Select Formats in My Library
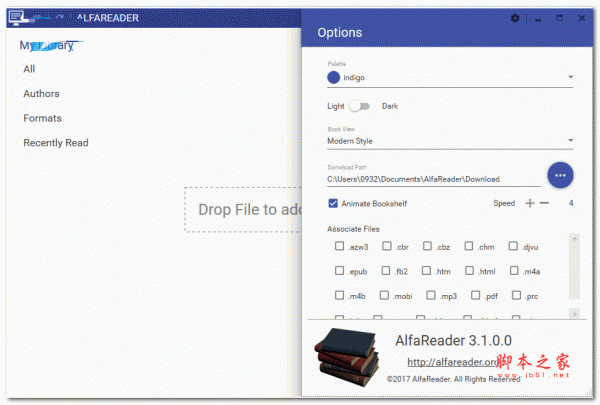 42,118
